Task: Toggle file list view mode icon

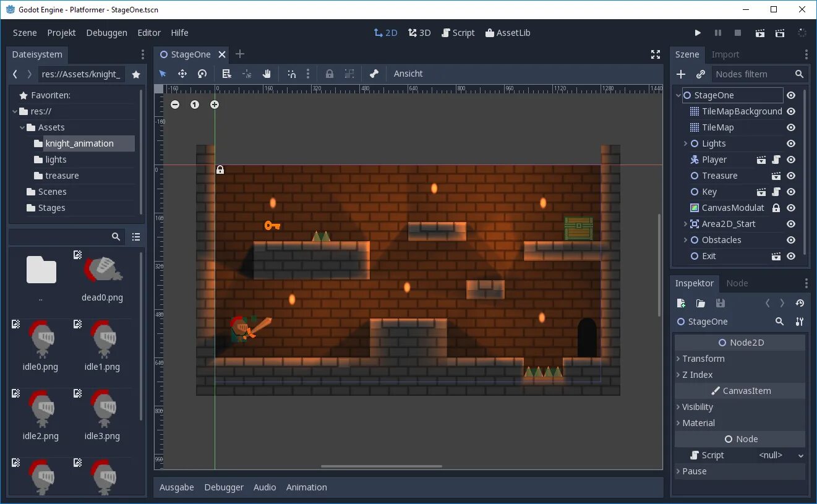Action: pyautogui.click(x=136, y=237)
